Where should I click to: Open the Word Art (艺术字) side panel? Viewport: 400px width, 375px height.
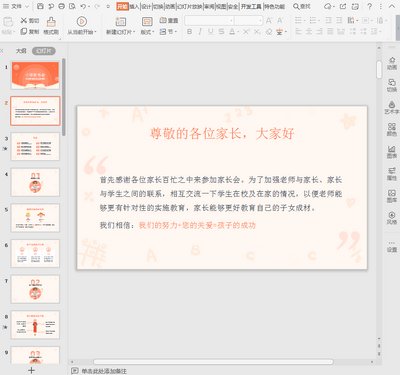(392, 107)
